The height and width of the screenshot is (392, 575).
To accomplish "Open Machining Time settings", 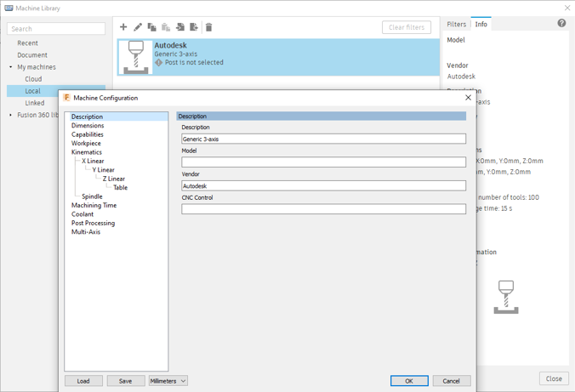I will (94, 205).
